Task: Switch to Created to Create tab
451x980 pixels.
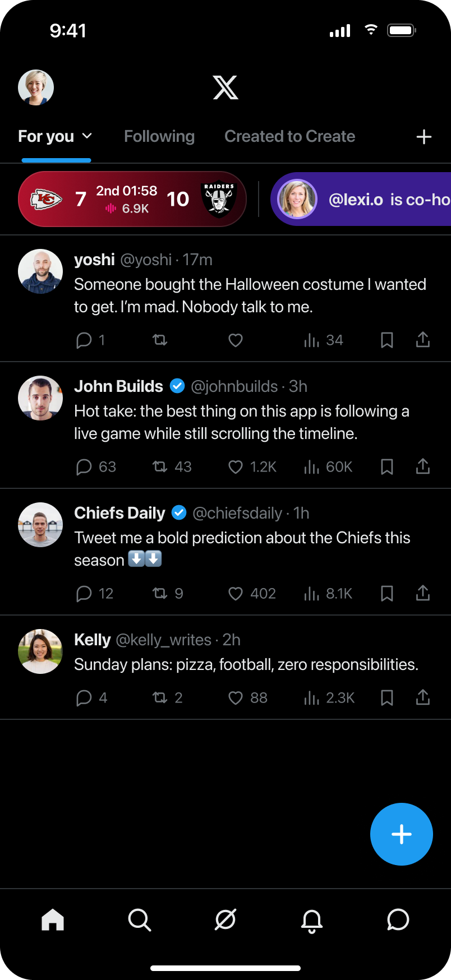Action: pyautogui.click(x=290, y=136)
